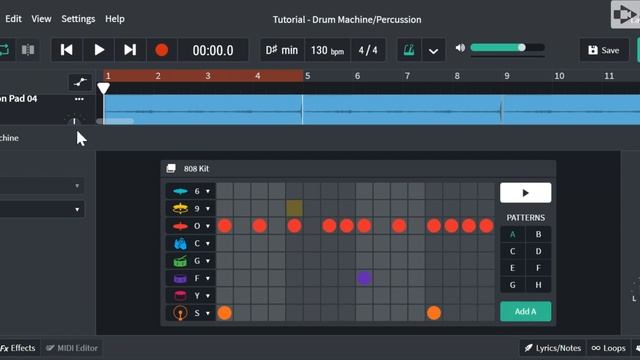Expand the row 9 sound dropdown
The width and height of the screenshot is (640, 360).
(208, 209)
